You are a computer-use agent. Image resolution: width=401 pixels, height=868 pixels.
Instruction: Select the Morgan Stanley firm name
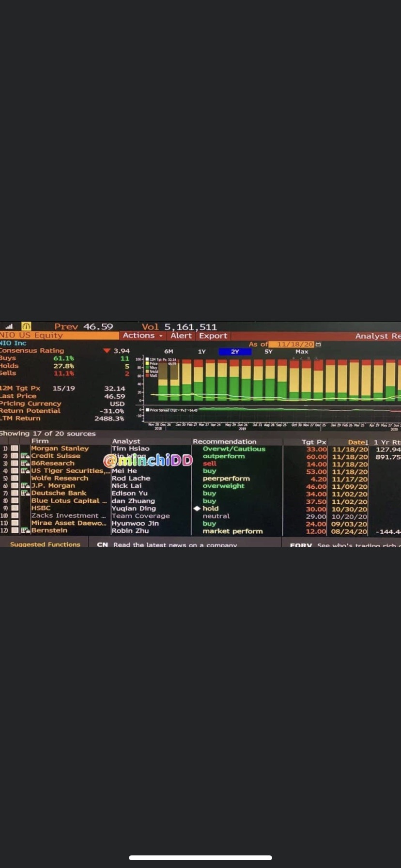coord(60,449)
